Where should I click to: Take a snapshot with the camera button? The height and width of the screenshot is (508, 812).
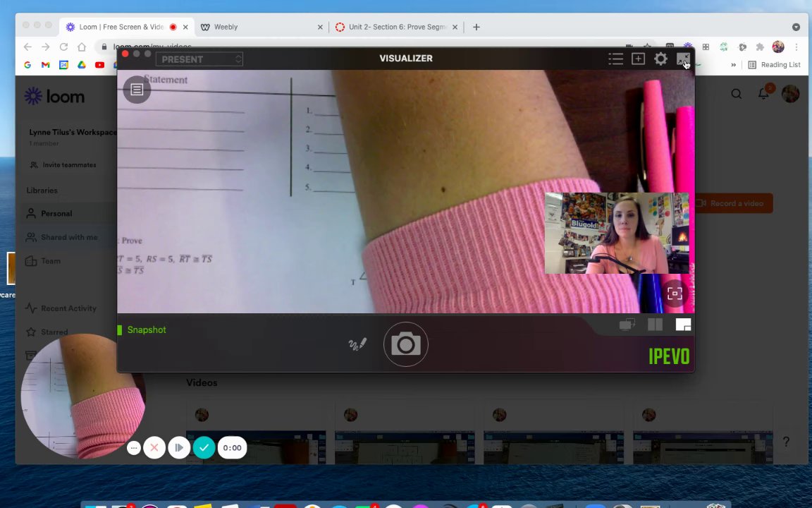pyautogui.click(x=405, y=344)
